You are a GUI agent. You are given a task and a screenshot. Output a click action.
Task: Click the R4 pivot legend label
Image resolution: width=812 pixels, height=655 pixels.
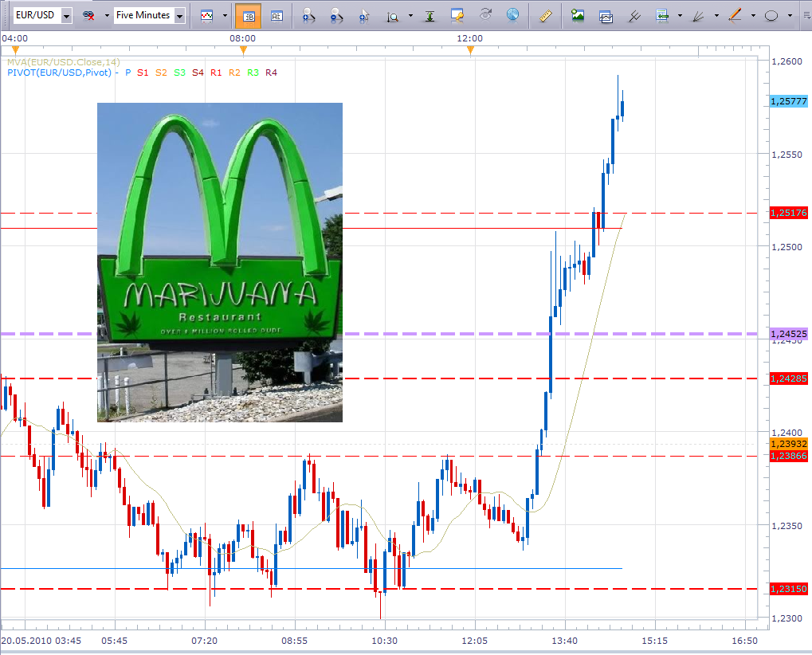pos(272,73)
